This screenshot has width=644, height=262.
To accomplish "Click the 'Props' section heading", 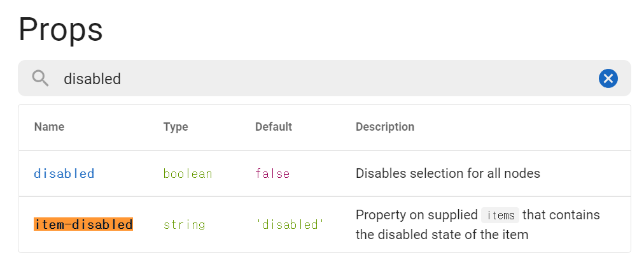I will (x=60, y=29).
